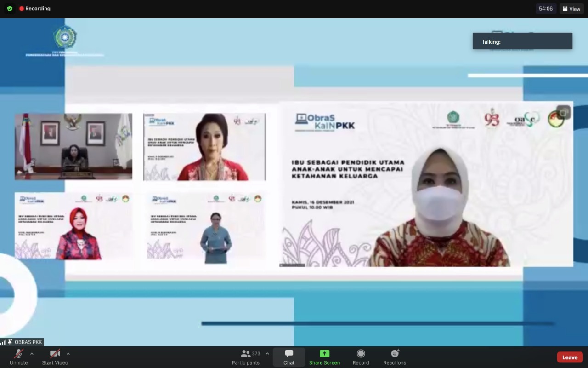Click the Talking notification box
This screenshot has width=588, height=368.
[x=522, y=41]
